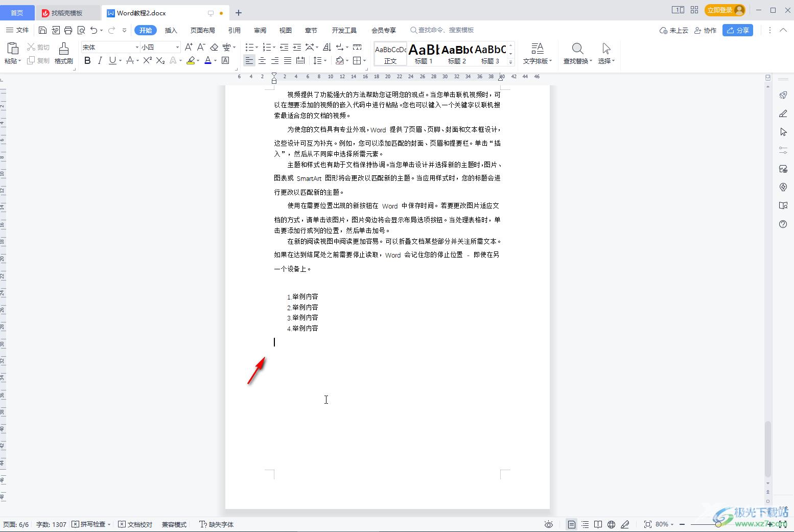Click Spell Check (拼写检查) in status bar
Image resolution: width=794 pixels, height=532 pixels.
(x=91, y=524)
